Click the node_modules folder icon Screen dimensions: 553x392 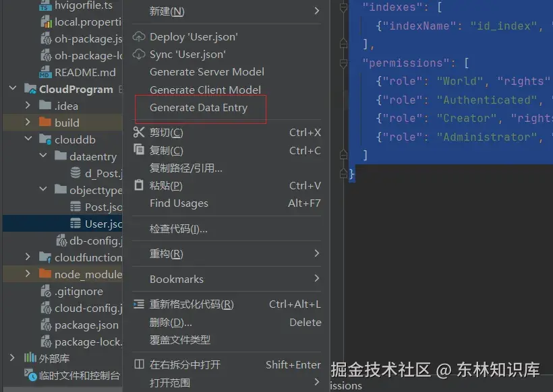point(45,273)
